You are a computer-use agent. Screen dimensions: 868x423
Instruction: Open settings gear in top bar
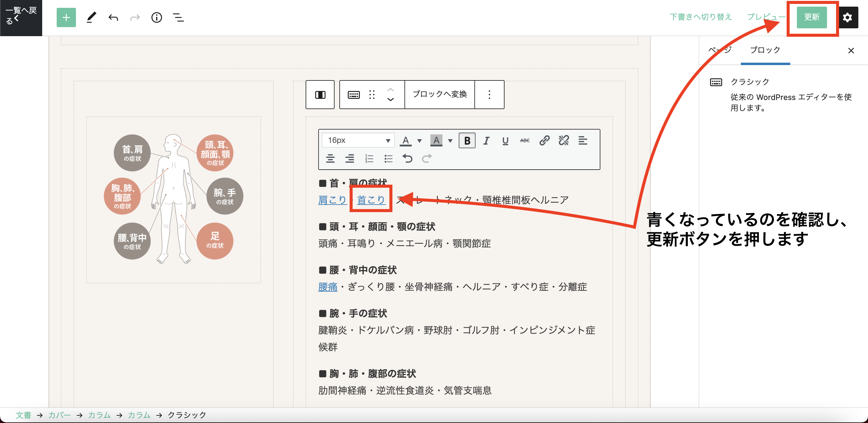pos(848,17)
